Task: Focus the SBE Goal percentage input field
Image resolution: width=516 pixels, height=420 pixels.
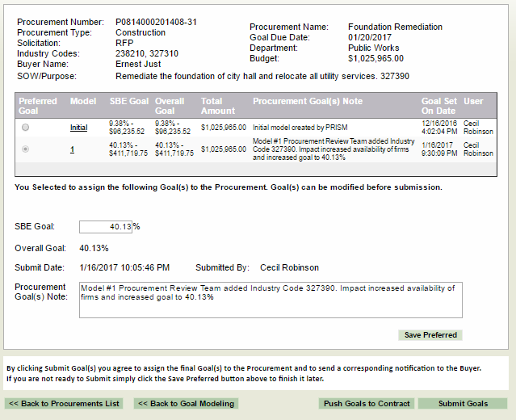Action: pyautogui.click(x=106, y=227)
